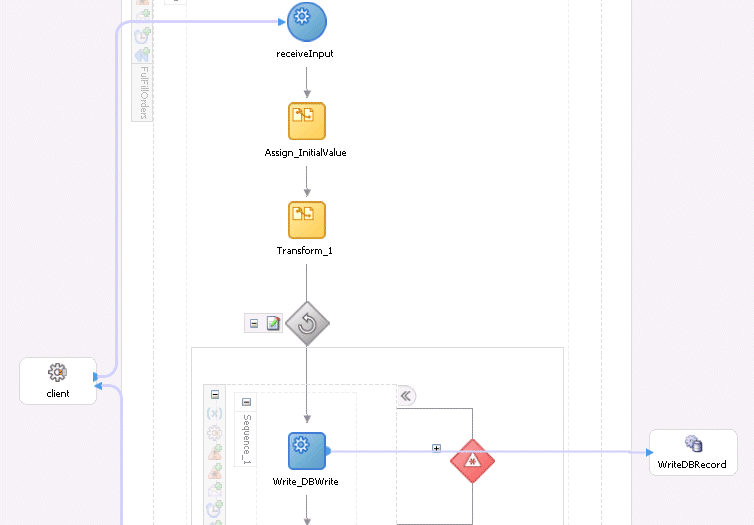Select the client partner link
Viewport: 754px width, 525px height.
[58, 381]
